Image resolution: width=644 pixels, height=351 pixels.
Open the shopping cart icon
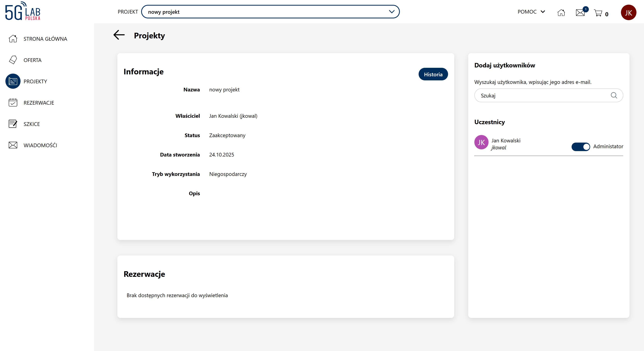coord(598,13)
